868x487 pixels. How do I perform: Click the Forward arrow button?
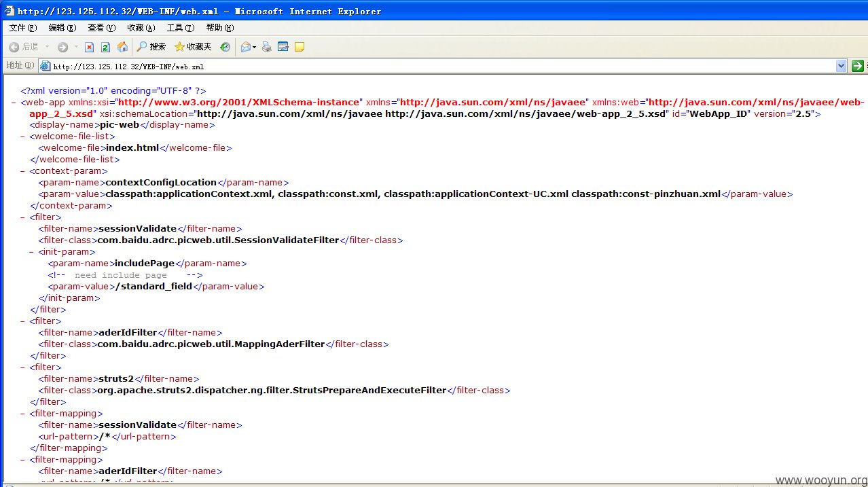(62, 47)
